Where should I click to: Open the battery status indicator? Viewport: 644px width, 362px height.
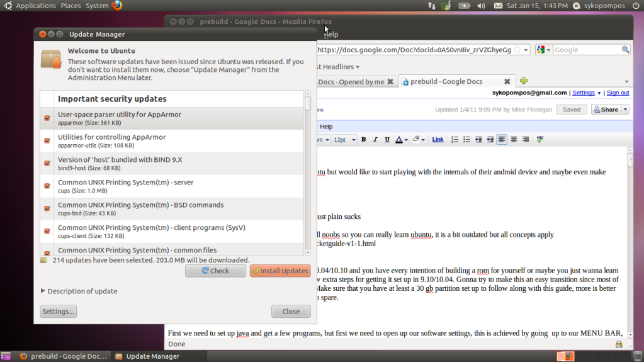(465, 6)
